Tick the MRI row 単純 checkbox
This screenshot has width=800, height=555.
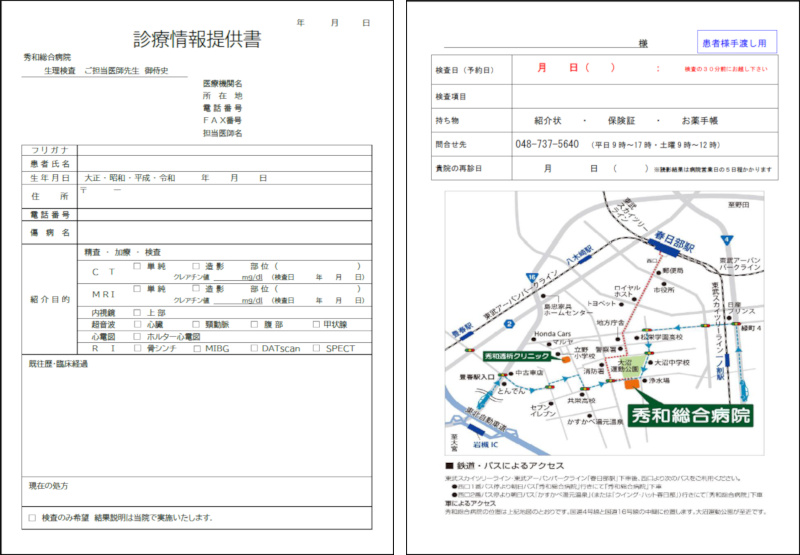(x=137, y=288)
